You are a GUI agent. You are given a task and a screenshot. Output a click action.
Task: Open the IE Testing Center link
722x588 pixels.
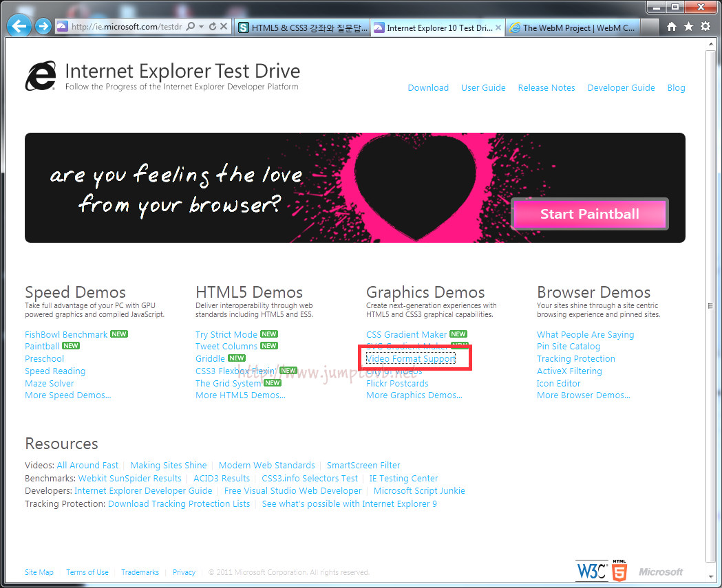[x=403, y=479]
